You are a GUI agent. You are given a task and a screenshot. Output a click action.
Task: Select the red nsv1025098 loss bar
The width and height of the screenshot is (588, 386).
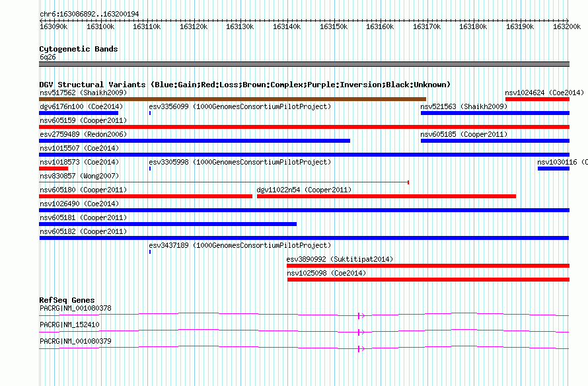[x=428, y=280]
